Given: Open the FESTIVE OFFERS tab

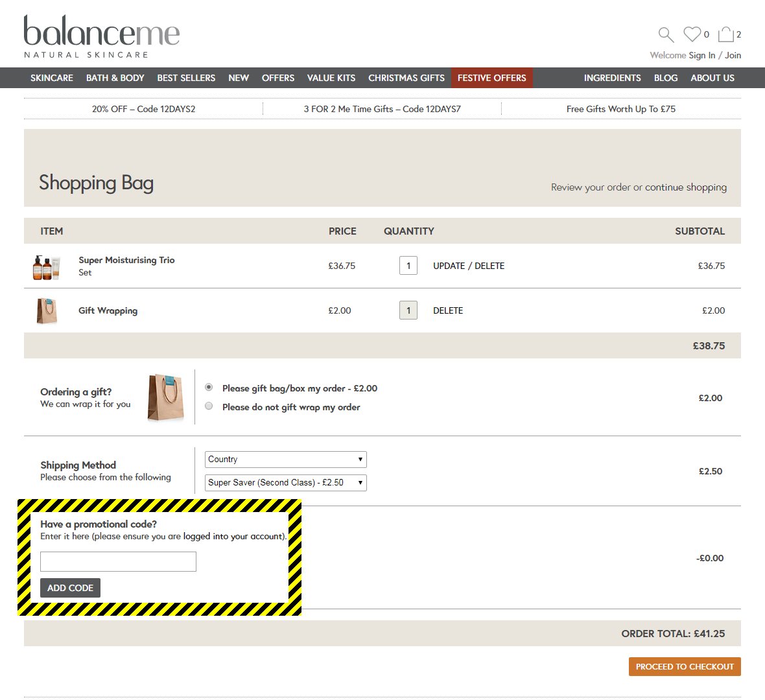Looking at the screenshot, I should [x=492, y=78].
